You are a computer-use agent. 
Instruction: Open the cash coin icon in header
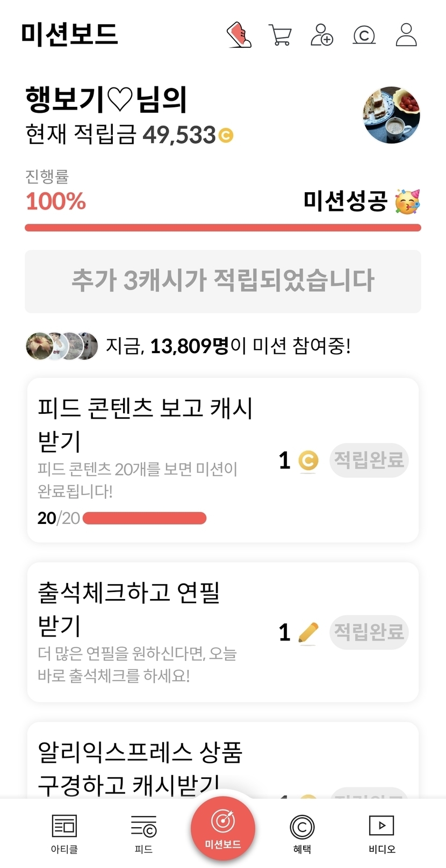tap(364, 35)
